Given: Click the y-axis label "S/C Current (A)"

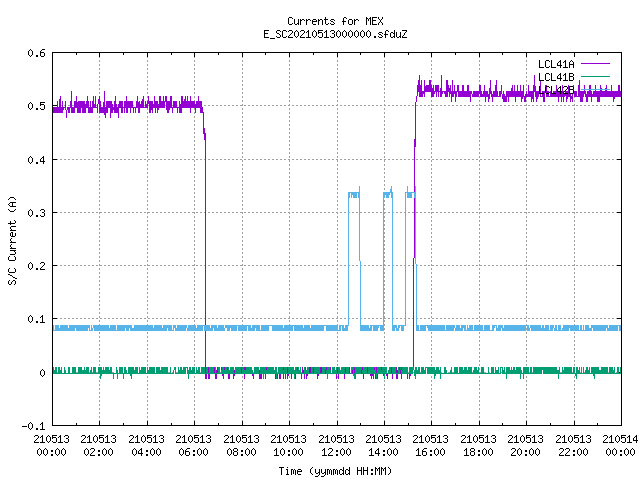Looking at the screenshot, I should pyautogui.click(x=12, y=240).
